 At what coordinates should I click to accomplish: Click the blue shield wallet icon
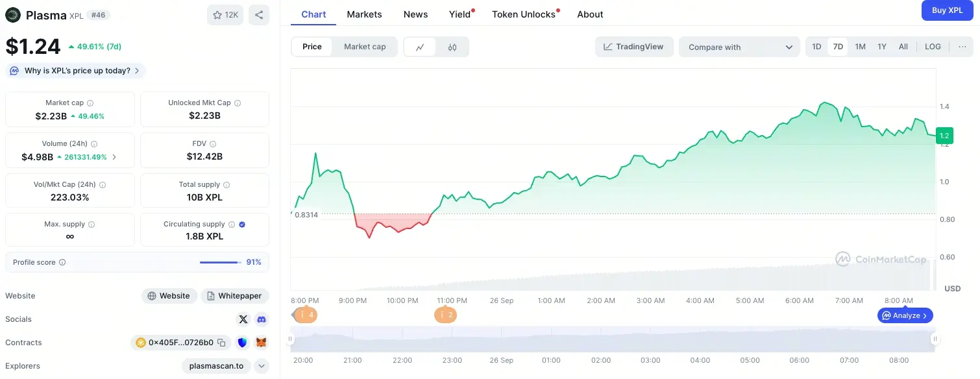pos(242,343)
